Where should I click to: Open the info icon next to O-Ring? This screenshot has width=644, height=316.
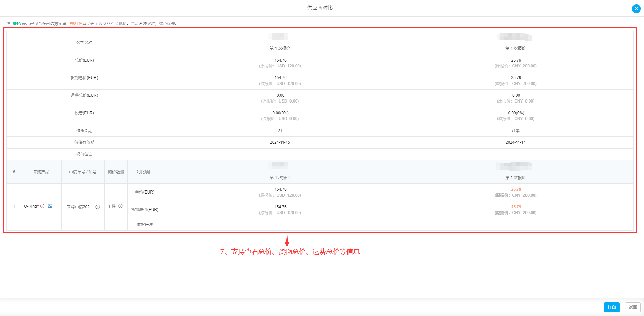coord(42,206)
